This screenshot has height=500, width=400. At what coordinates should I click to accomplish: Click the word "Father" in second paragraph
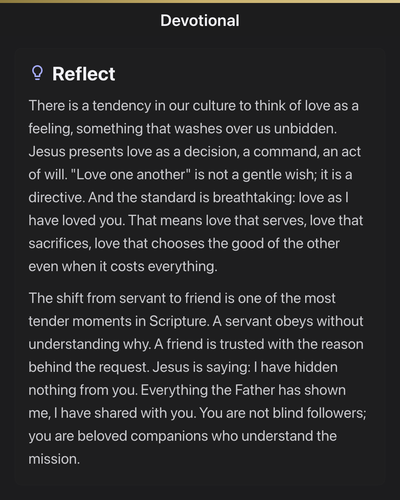(255, 390)
